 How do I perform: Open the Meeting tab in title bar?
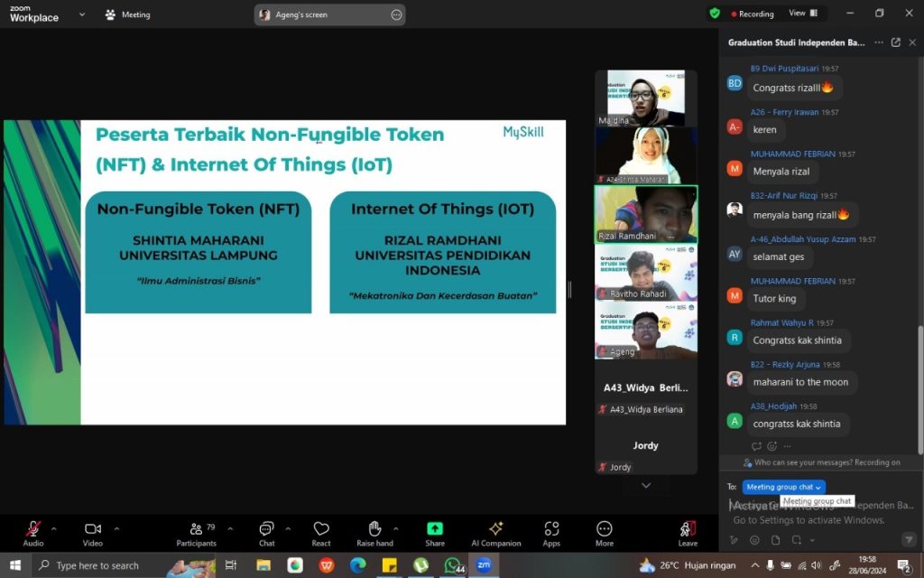point(128,14)
